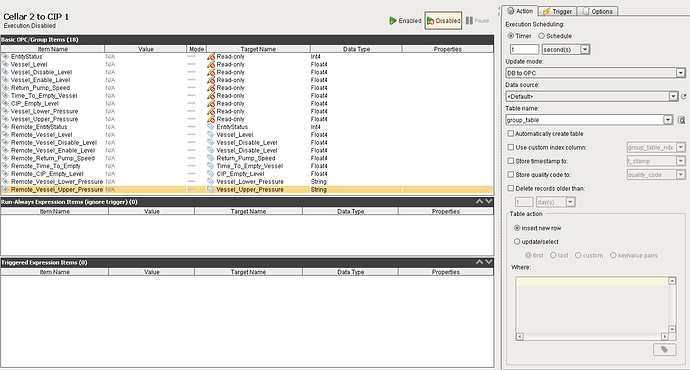Screen dimensions: 690x370
Task: Switch to the Trigger tab
Action: click(x=558, y=11)
